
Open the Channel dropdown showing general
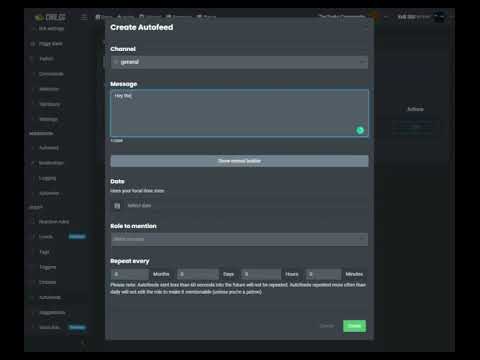click(x=239, y=62)
